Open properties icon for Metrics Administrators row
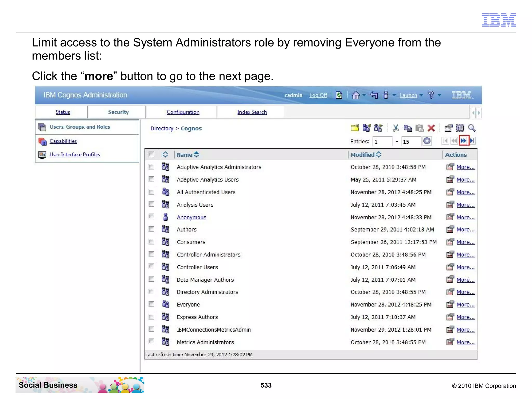The image size is (532, 399). [450, 342]
